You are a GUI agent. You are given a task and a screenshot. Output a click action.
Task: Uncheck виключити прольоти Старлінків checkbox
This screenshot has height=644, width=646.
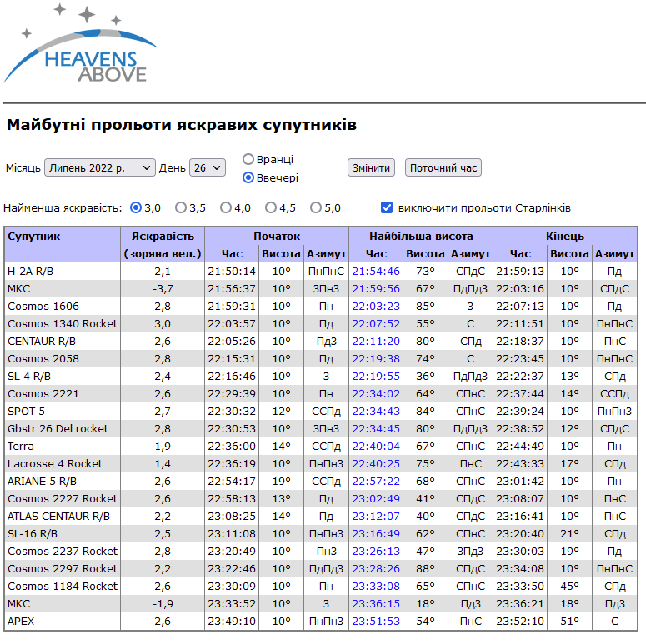(x=387, y=207)
